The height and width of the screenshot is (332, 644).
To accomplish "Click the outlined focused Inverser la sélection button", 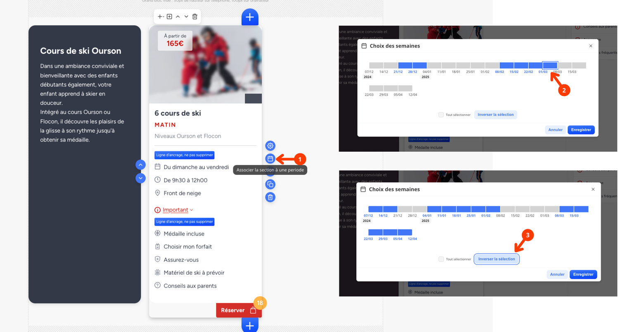I will click(497, 259).
